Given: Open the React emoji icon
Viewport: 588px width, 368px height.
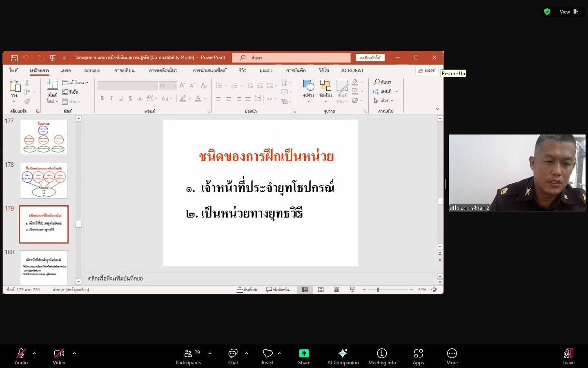Looking at the screenshot, I should coord(267,354).
